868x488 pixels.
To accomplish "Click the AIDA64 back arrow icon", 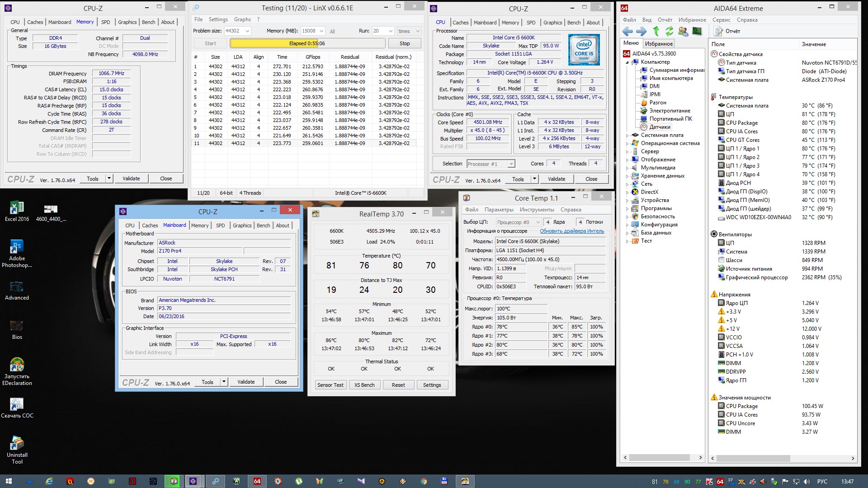I will pyautogui.click(x=627, y=31).
